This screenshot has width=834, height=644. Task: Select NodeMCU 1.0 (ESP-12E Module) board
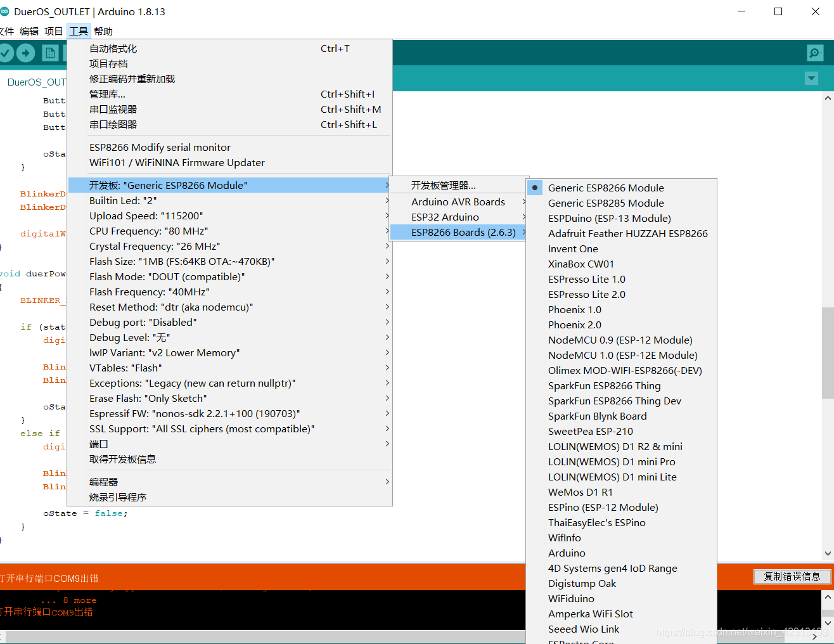(x=622, y=355)
